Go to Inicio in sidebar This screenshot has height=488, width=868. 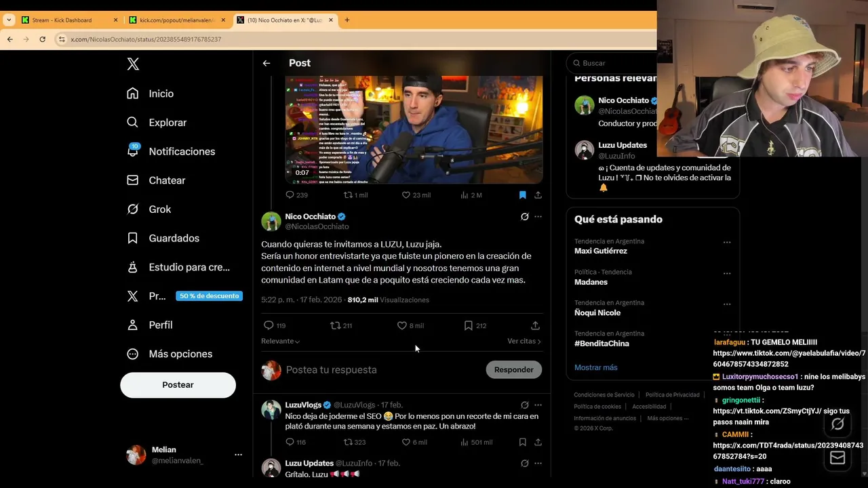click(151, 94)
